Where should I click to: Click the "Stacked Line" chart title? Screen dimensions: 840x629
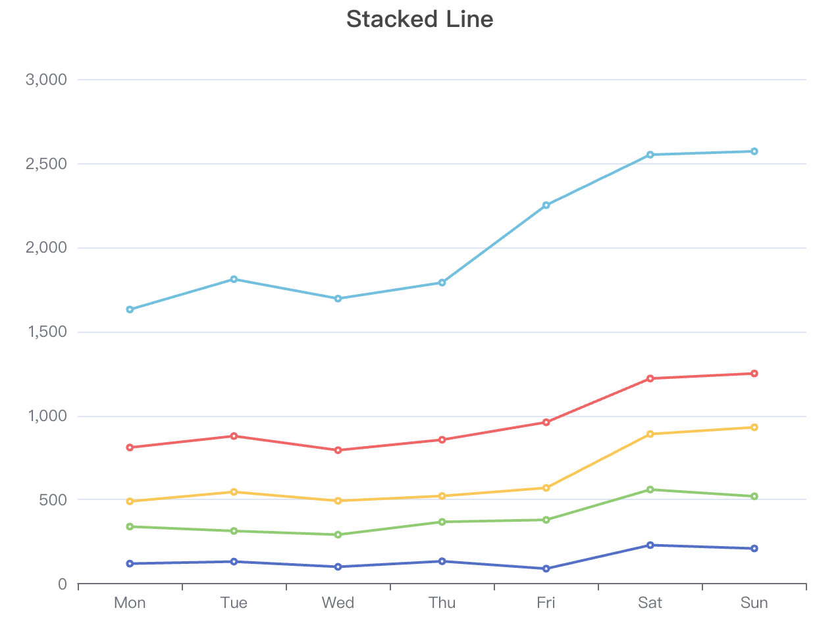419,19
